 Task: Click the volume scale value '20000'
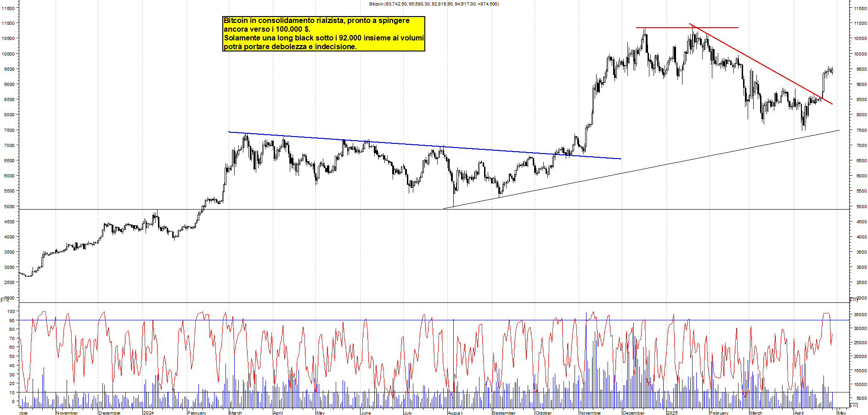coord(860,357)
